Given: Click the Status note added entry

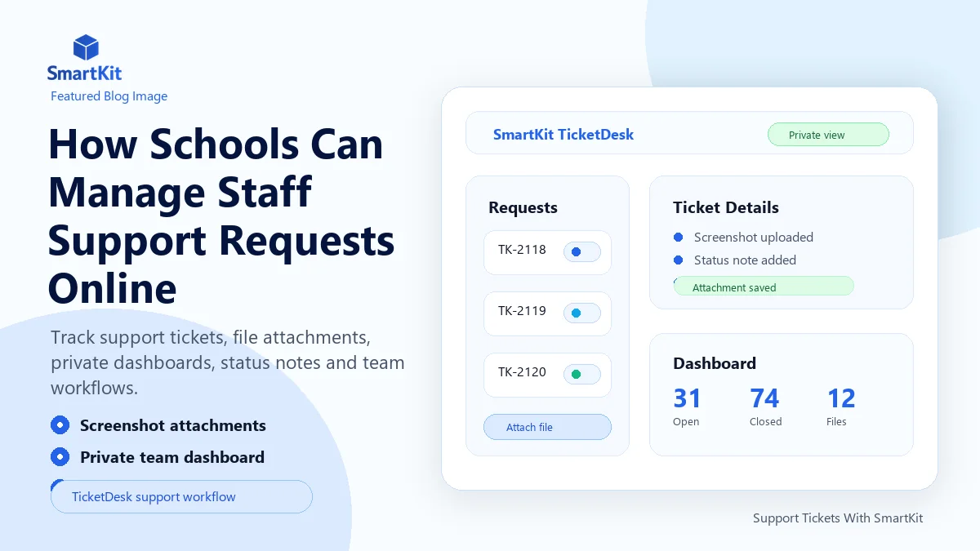Looking at the screenshot, I should tap(745, 260).
